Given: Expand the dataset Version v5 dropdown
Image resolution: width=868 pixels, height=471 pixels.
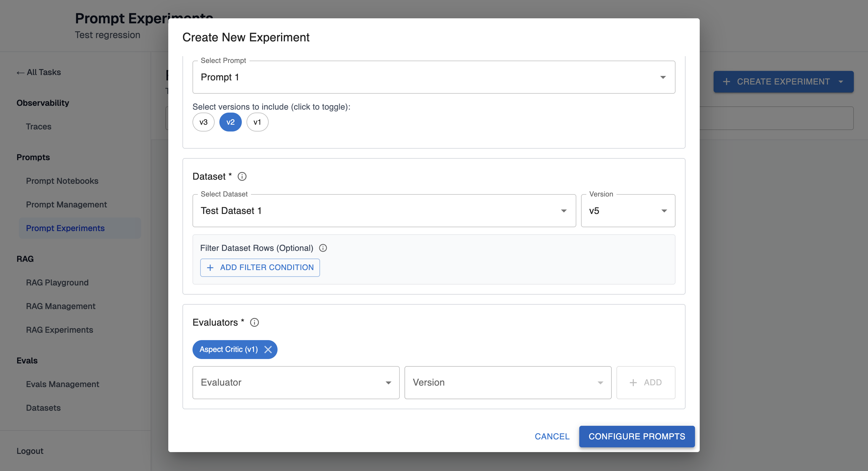Looking at the screenshot, I should [x=628, y=211].
